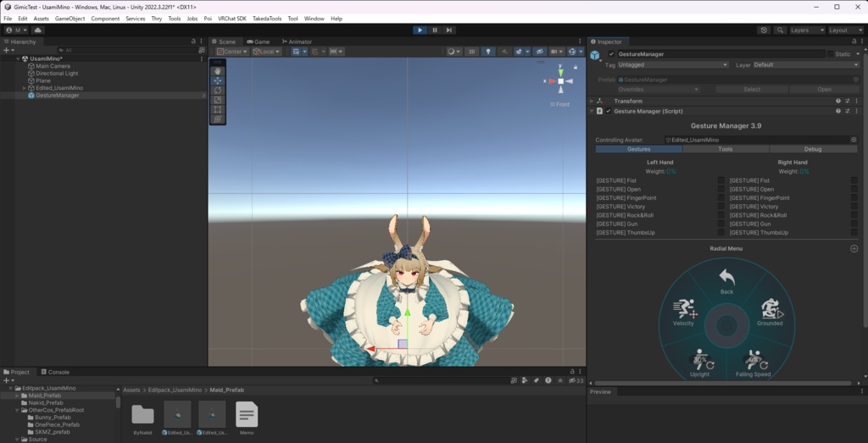Select the Rotate tool in Scene toolbar
This screenshot has width=868, height=443.
(218, 90)
